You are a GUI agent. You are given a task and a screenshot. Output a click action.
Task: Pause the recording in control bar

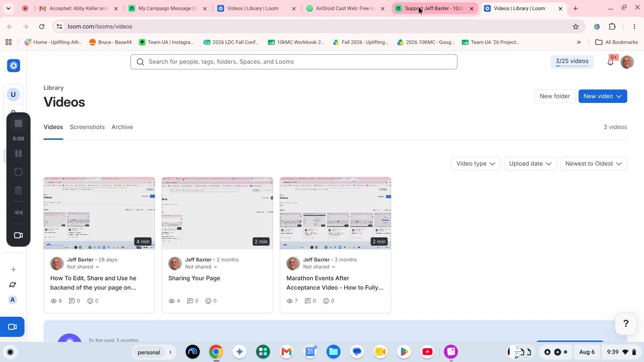(x=19, y=153)
